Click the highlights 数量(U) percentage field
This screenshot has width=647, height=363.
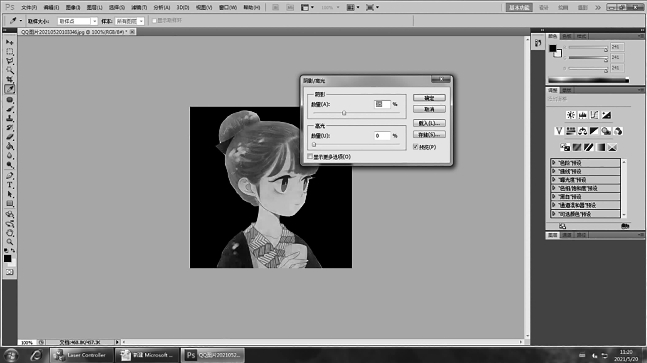(382, 136)
